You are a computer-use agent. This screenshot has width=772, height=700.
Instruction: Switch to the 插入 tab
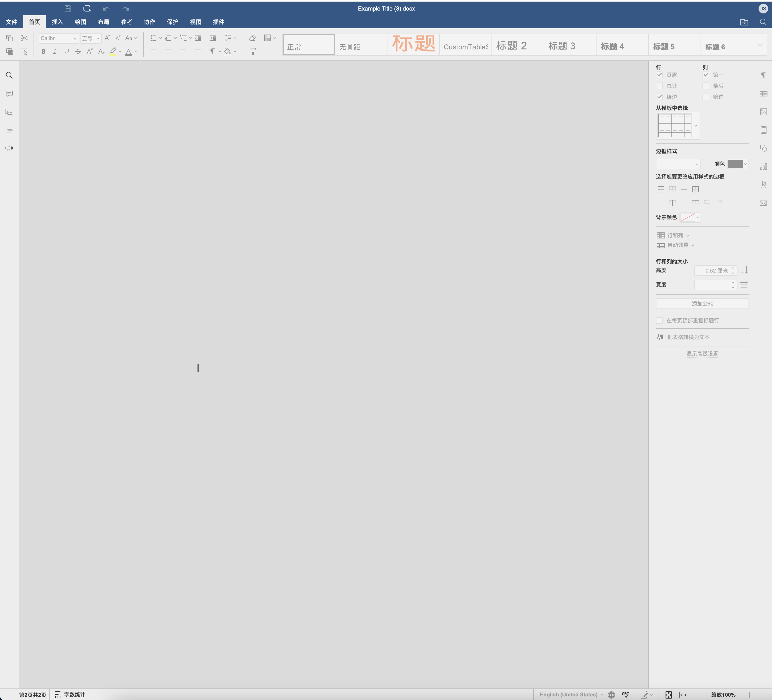point(58,22)
